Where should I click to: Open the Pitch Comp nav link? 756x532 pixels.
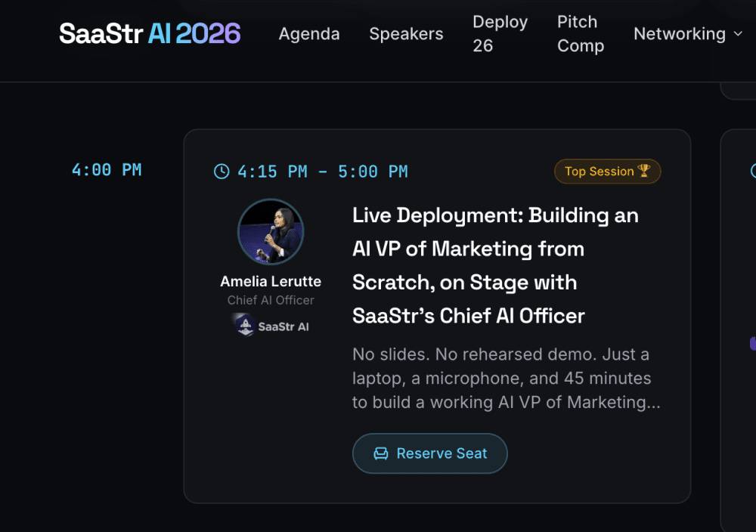point(581,34)
